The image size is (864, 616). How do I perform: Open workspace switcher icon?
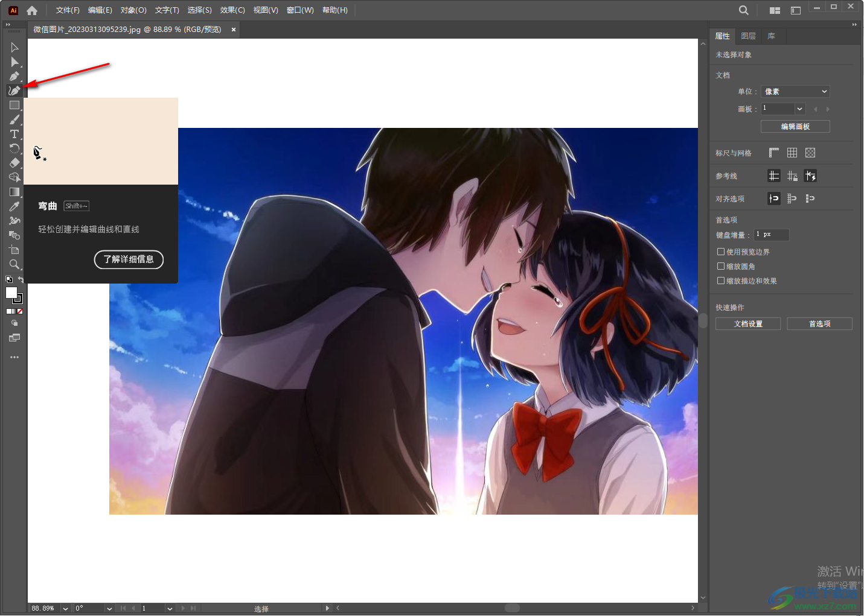point(796,10)
